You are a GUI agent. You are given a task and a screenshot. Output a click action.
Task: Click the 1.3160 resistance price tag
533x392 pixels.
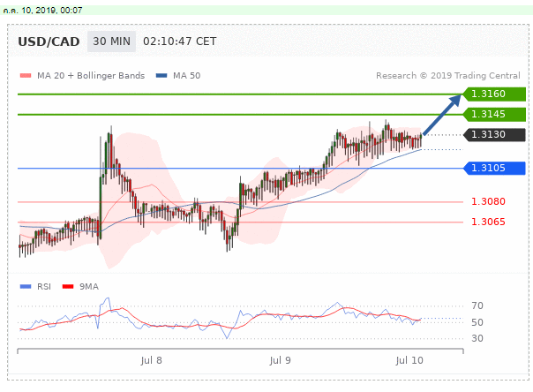click(x=494, y=94)
